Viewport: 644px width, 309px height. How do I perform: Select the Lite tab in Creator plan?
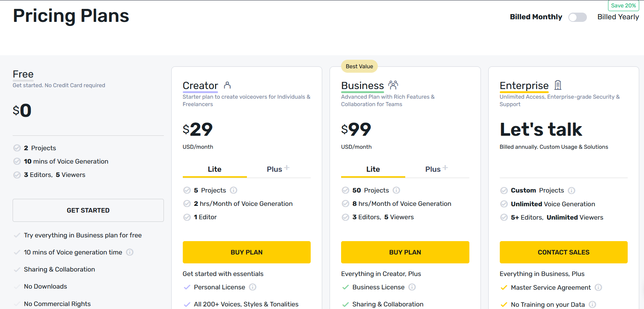(214, 169)
